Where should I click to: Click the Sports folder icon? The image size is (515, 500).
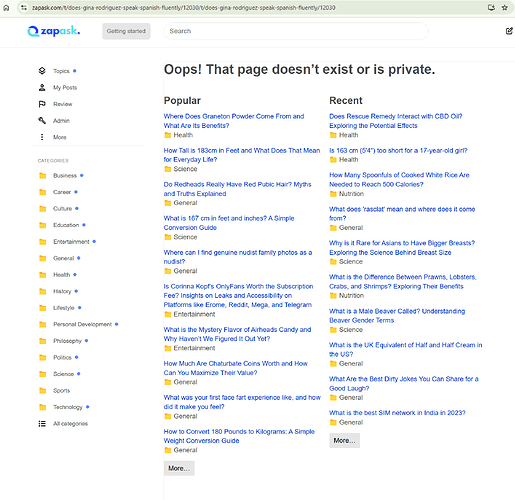(x=43, y=390)
